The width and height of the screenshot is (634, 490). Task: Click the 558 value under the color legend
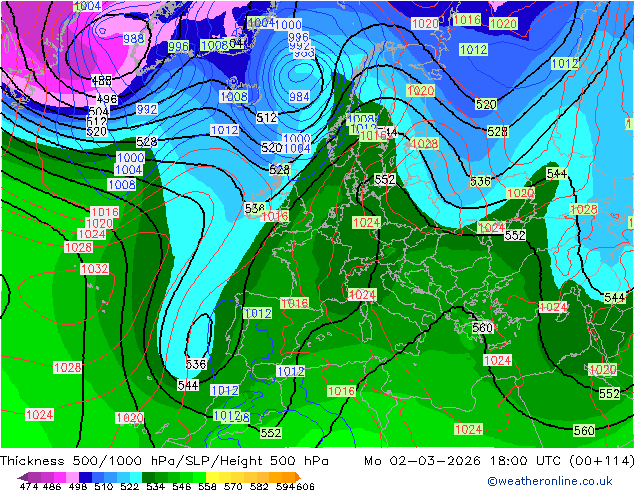[207, 486]
